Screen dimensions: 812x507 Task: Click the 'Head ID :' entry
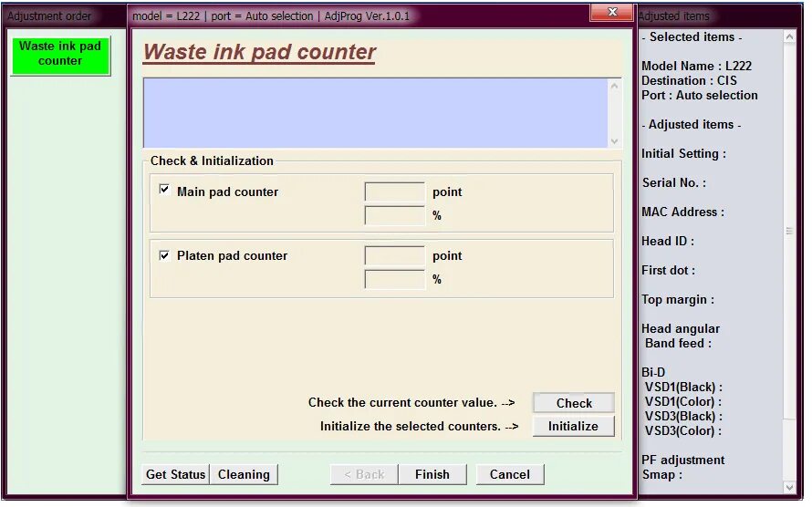(x=668, y=241)
